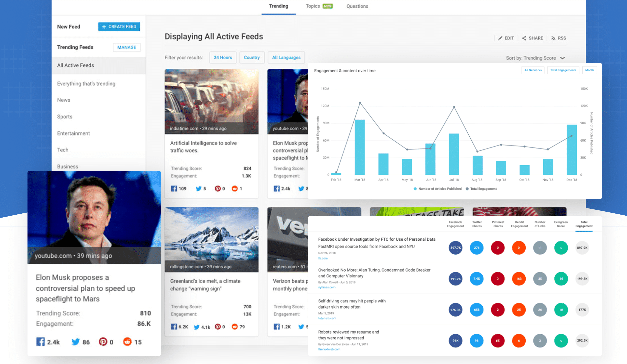Click Reddit icon on traffic woes card
Viewport: 627px width, 364px height.
235,188
